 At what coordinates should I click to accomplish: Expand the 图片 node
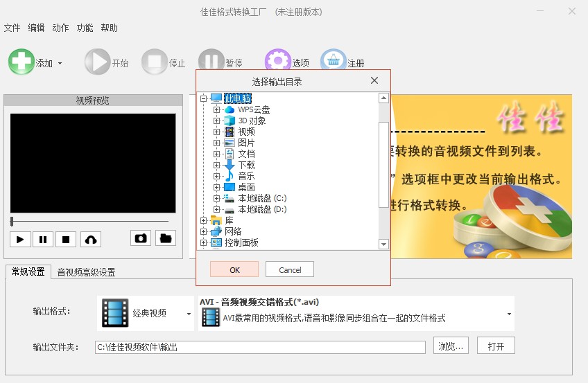coord(216,143)
